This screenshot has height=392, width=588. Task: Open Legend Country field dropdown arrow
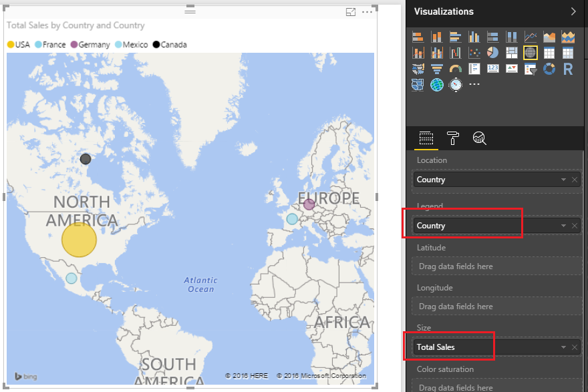pos(563,226)
